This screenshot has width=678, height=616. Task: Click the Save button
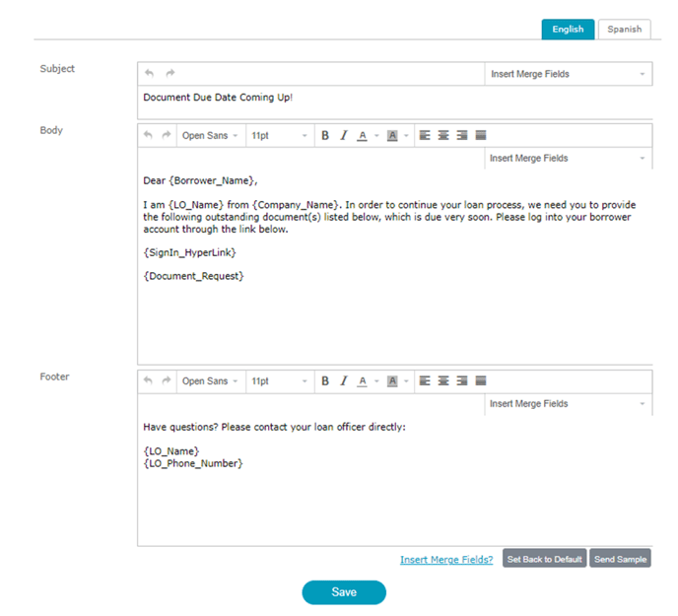344,592
